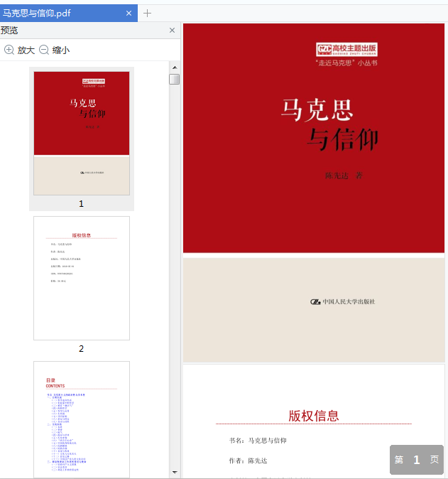
Task: Click the 高校主题出版 logo on cover
Action: (x=346, y=49)
